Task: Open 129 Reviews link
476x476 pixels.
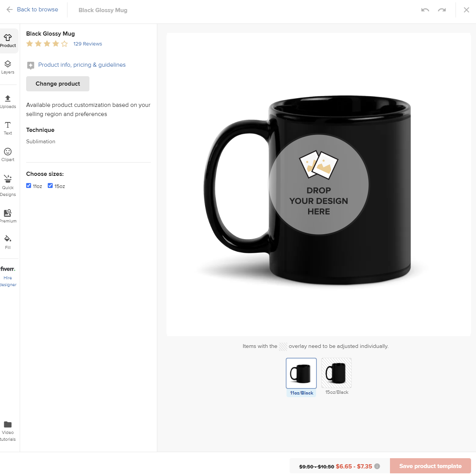Action: 88,44
